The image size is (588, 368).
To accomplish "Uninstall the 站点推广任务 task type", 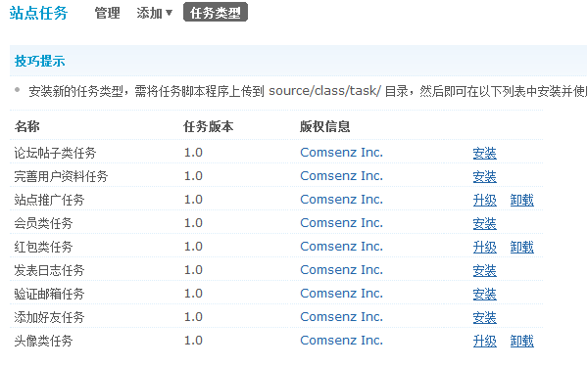I will [x=521, y=200].
